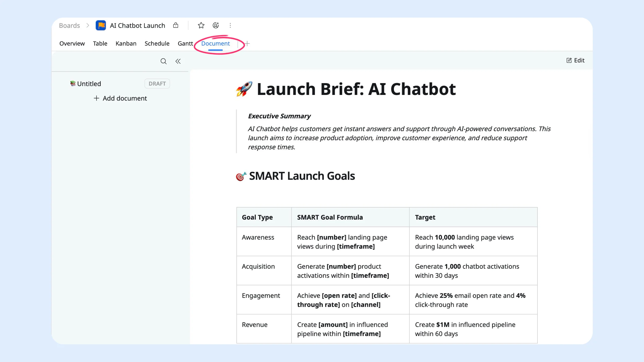Click the Create [amount] in influenced cell

click(350, 329)
